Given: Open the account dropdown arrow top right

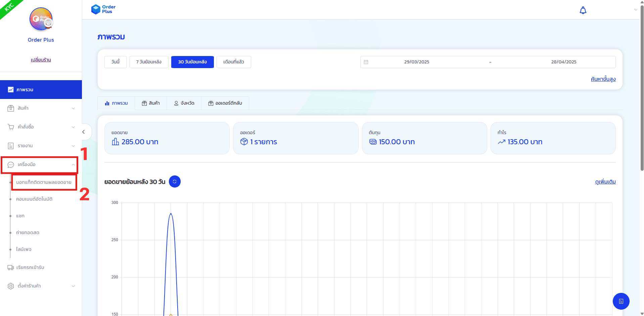Looking at the screenshot, I should [636, 10].
